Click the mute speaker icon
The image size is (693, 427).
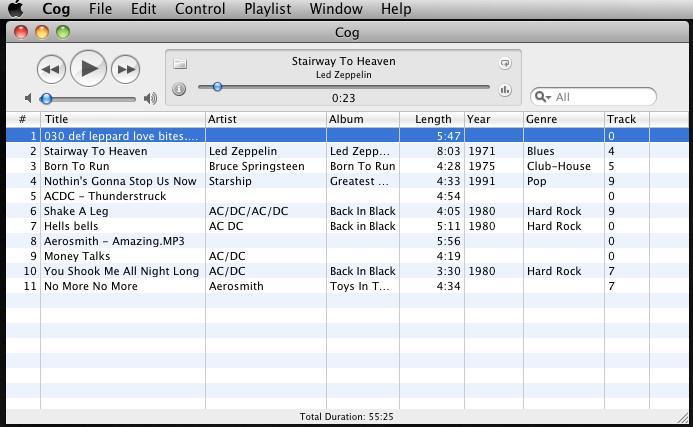pos(29,98)
